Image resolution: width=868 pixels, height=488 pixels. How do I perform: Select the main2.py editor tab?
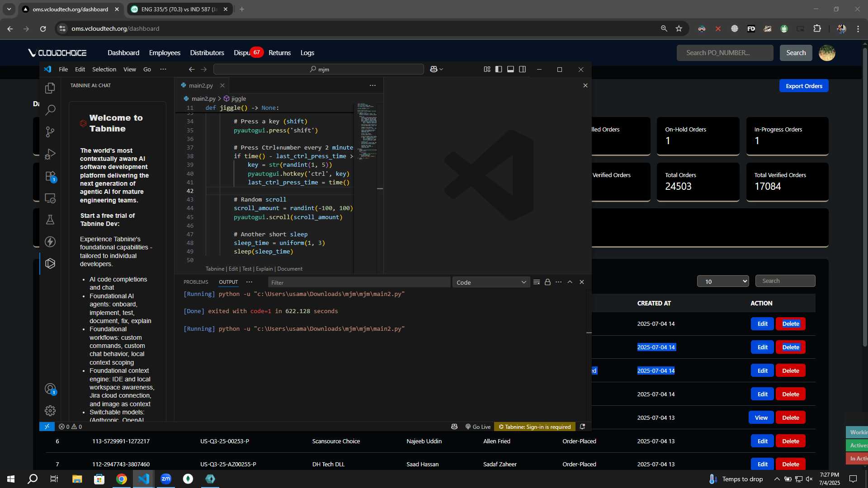click(x=202, y=85)
